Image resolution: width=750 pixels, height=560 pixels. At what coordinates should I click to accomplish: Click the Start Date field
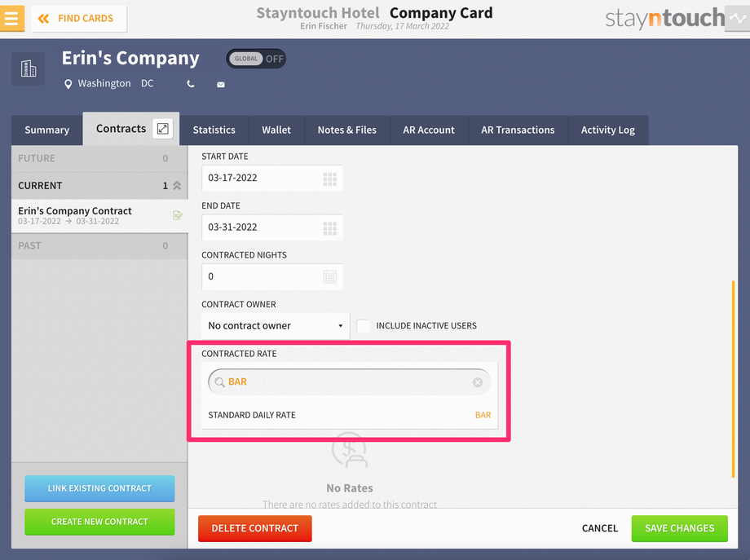(271, 178)
